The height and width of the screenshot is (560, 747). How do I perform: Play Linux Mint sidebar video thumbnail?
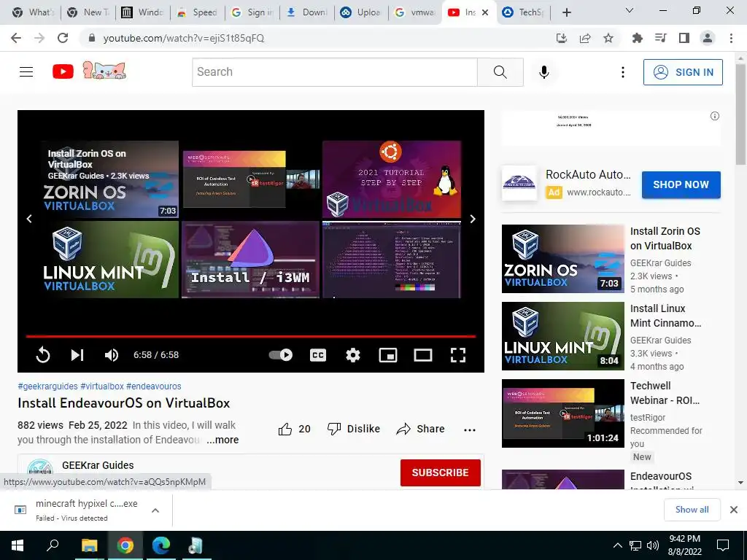(x=562, y=335)
